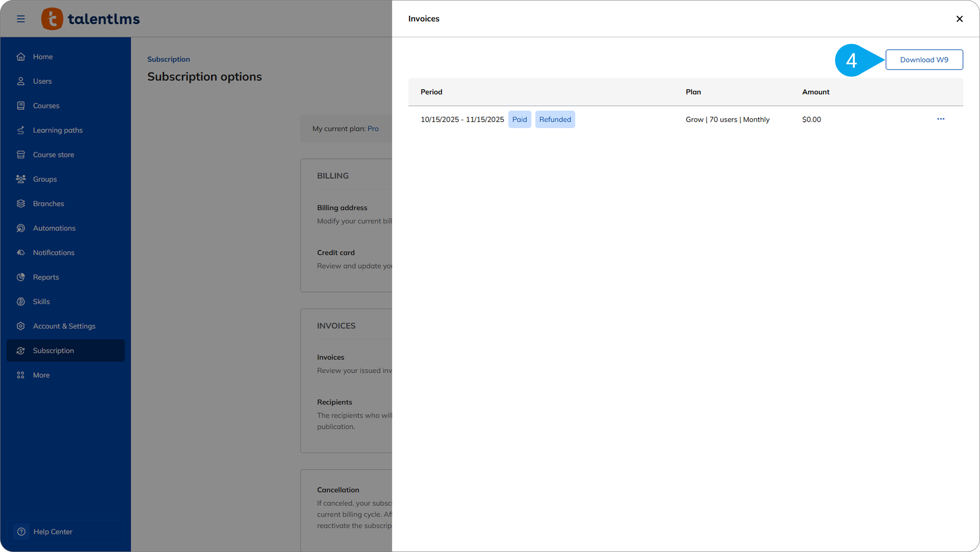Open the Help Center icon
Screen dimensions: 980x552
coord(21,532)
